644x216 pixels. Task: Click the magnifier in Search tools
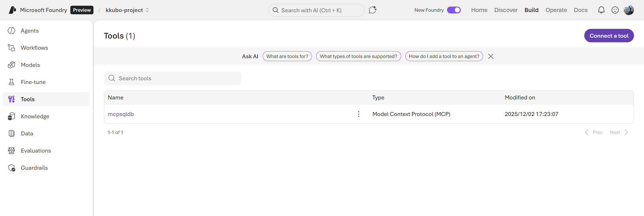click(112, 78)
